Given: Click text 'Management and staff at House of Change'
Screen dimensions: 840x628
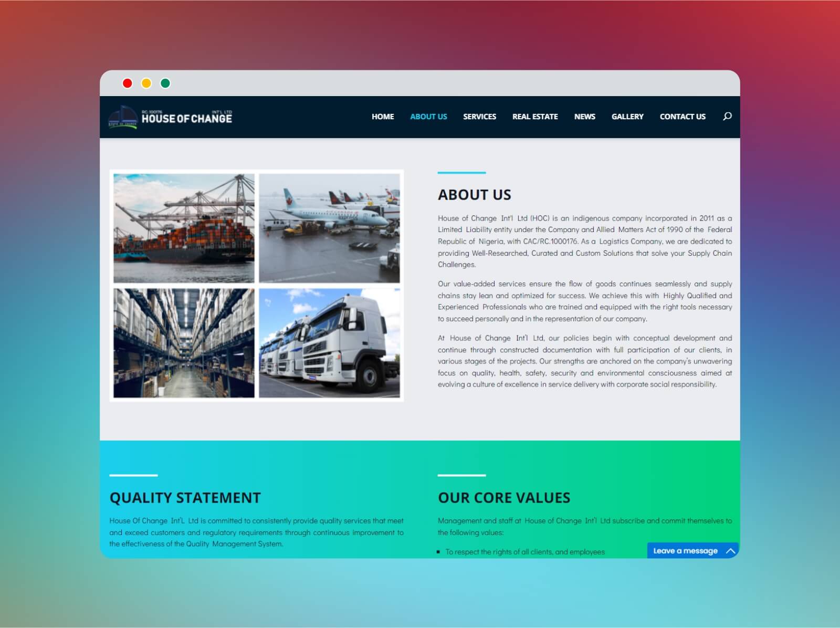Looking at the screenshot, I should (x=585, y=527).
